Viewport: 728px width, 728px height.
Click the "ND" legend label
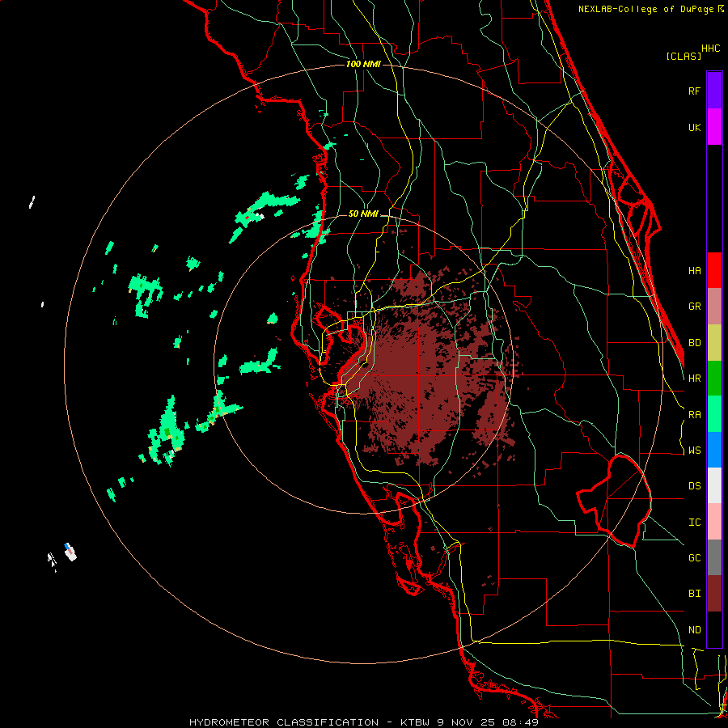pyautogui.click(x=694, y=630)
